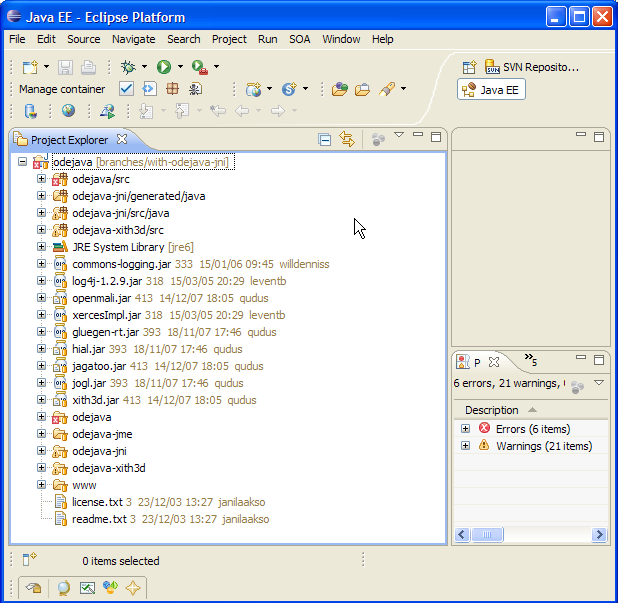This screenshot has width=618, height=603.
Task: Click the green Run button icon
Action: click(x=164, y=67)
